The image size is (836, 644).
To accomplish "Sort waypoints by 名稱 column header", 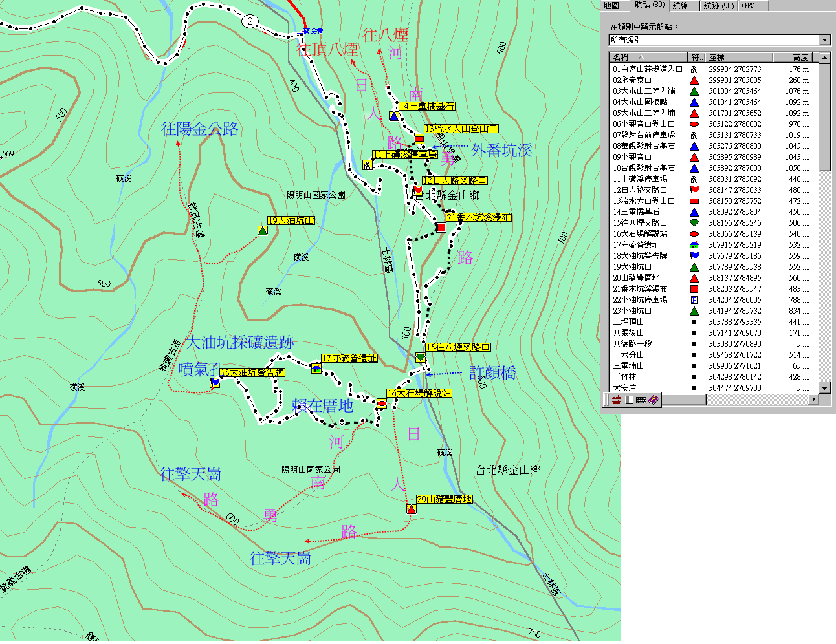I will point(647,58).
